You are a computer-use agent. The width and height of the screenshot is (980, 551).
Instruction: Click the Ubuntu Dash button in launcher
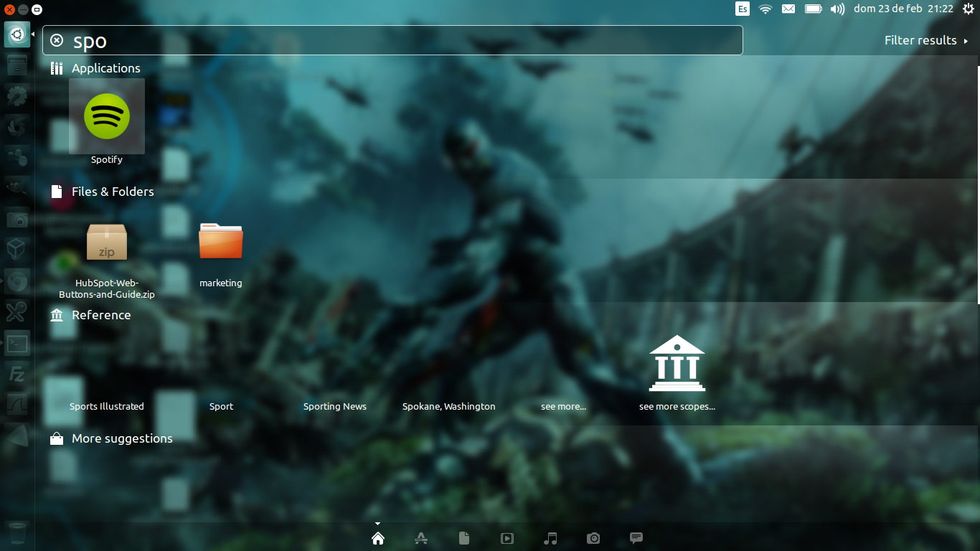point(17,34)
